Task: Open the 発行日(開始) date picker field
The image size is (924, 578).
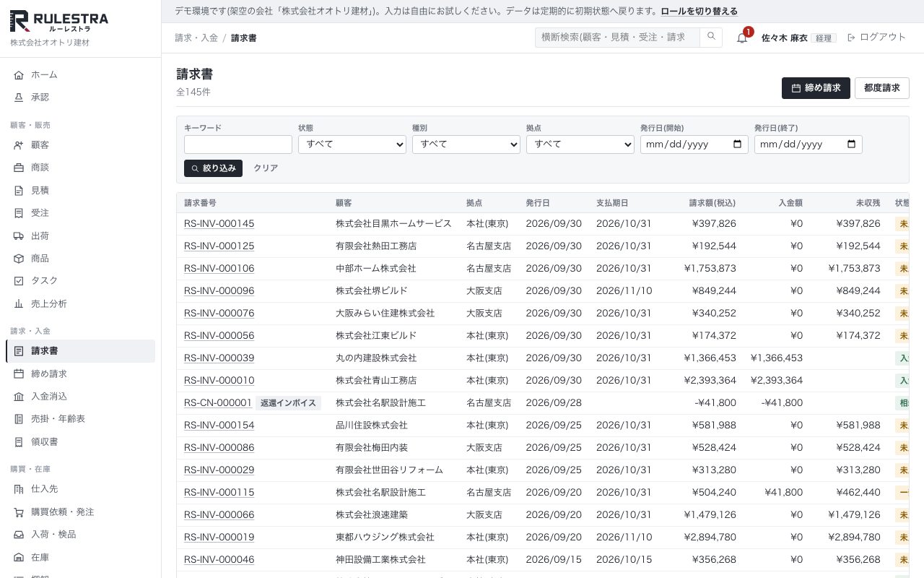Action: pos(694,144)
